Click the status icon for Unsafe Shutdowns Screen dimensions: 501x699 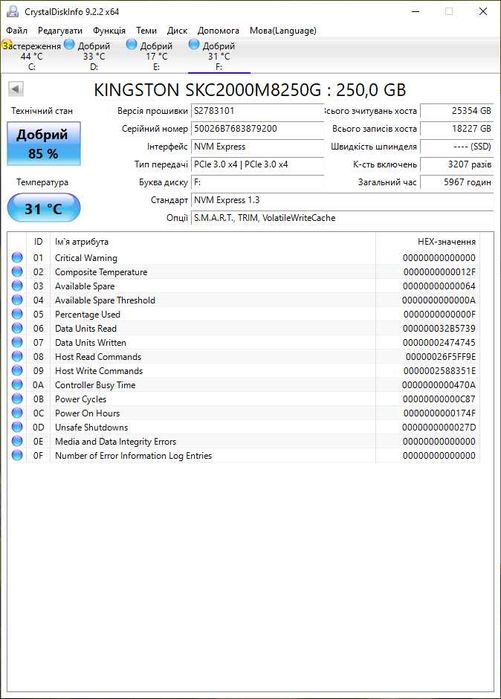click(x=17, y=427)
